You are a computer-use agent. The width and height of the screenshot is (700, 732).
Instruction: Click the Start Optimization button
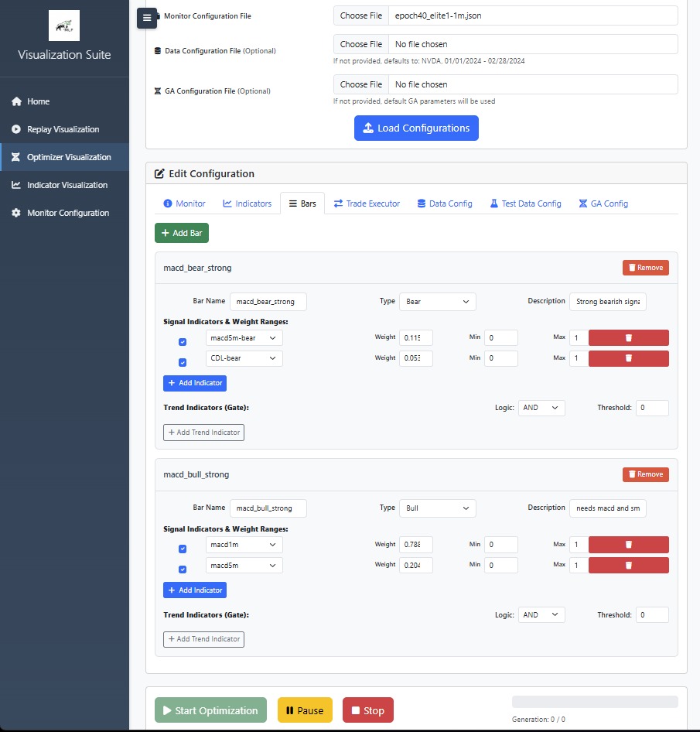tap(210, 710)
